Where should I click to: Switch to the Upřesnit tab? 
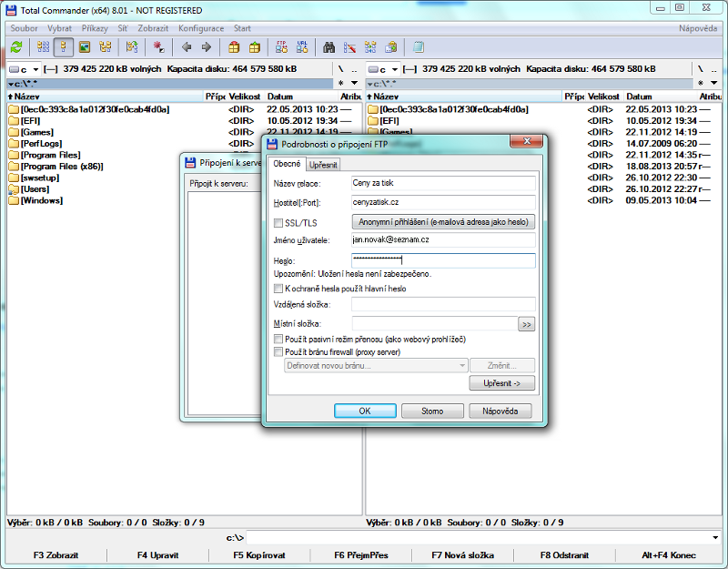[x=323, y=165]
